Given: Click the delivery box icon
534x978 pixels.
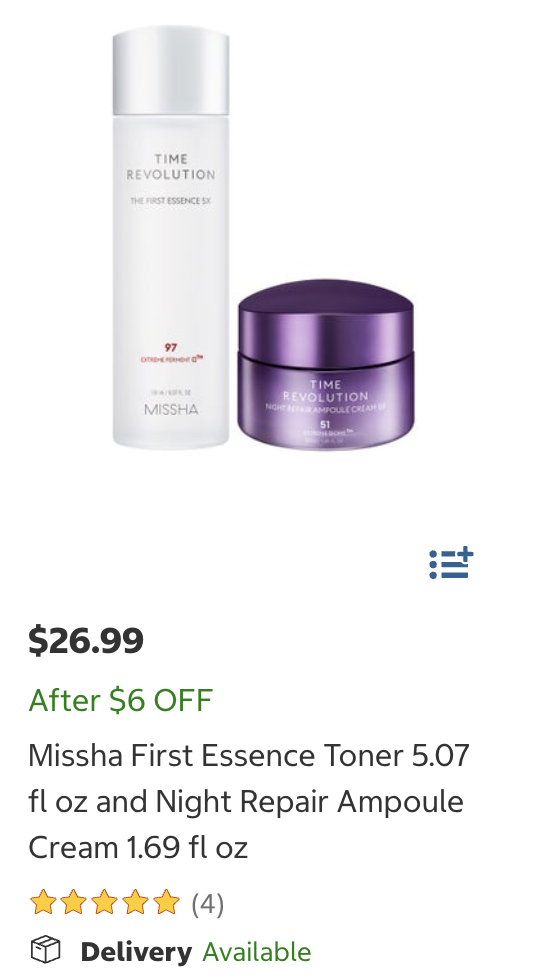Looking at the screenshot, I should pyautogui.click(x=46, y=950).
